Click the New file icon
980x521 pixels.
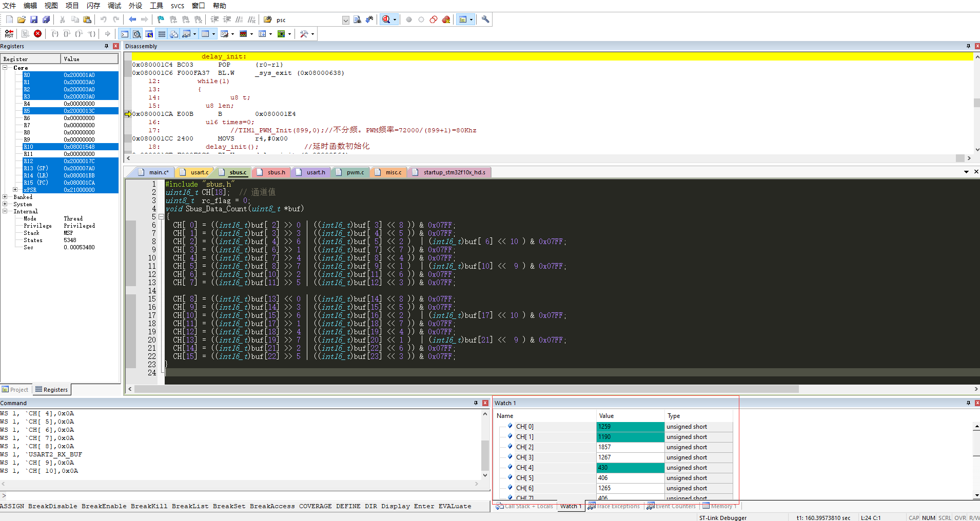9,19
